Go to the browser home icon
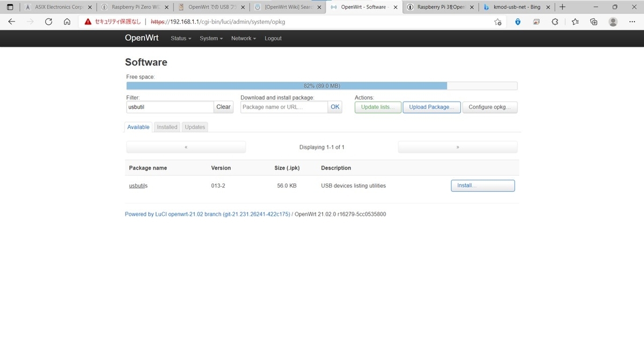The image size is (644, 345). click(x=67, y=22)
